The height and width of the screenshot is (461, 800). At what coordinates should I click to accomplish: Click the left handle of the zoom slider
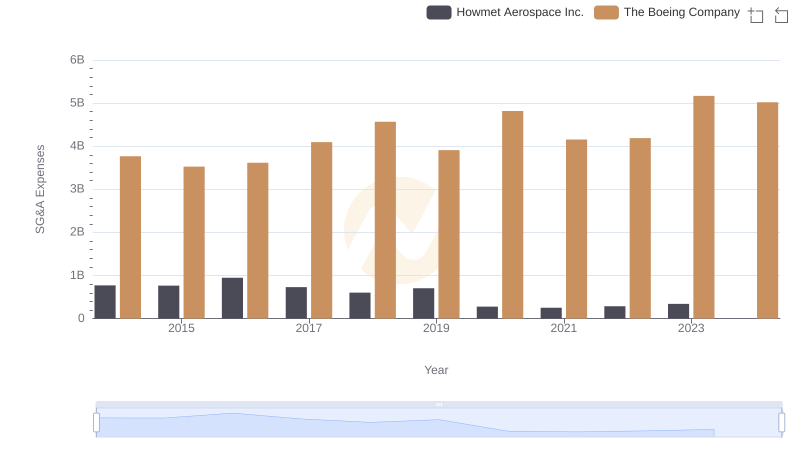pyautogui.click(x=96, y=422)
